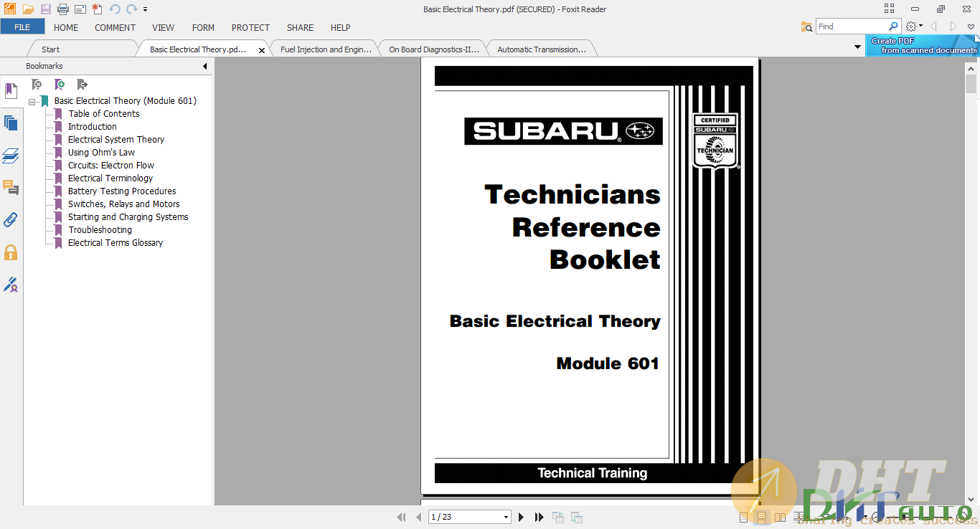Screen dimensions: 980x529
Task: Go to the Introduction bookmark
Action: 93,127
